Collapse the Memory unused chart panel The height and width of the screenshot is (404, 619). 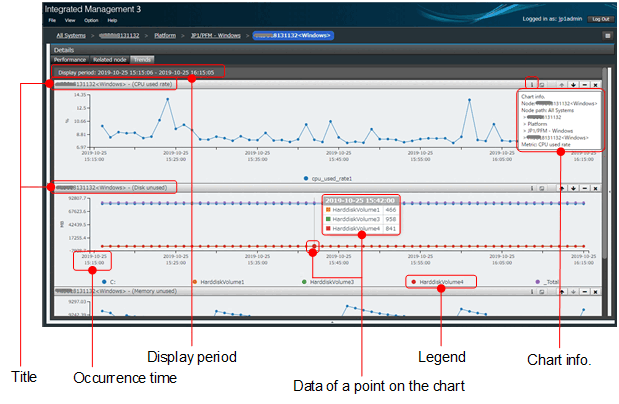(584, 292)
